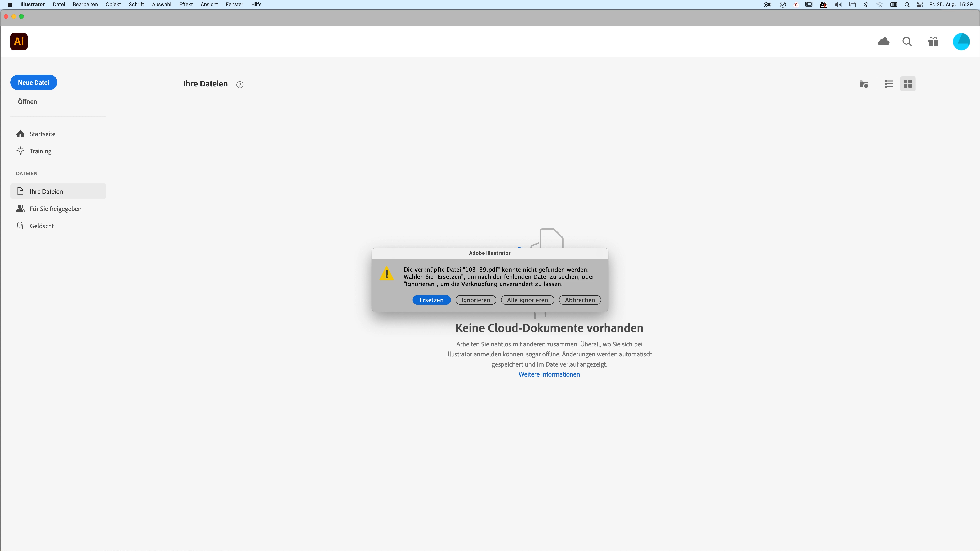Open the cloud sync status icon
Screen dimensions: 980x551
883,42
